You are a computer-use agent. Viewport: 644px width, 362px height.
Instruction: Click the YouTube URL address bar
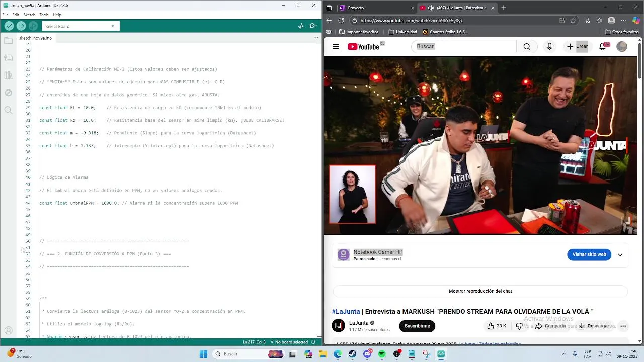[x=453, y=21]
